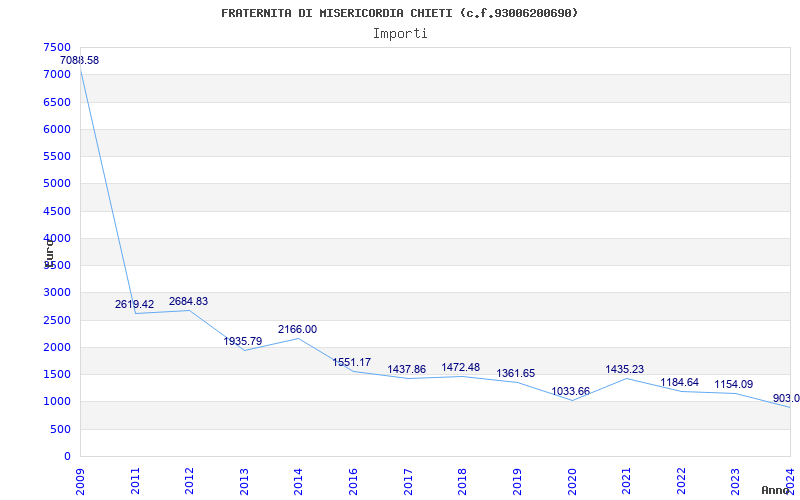800x500 pixels.
Task: Click x-axis year 2011
Action: pos(135,482)
